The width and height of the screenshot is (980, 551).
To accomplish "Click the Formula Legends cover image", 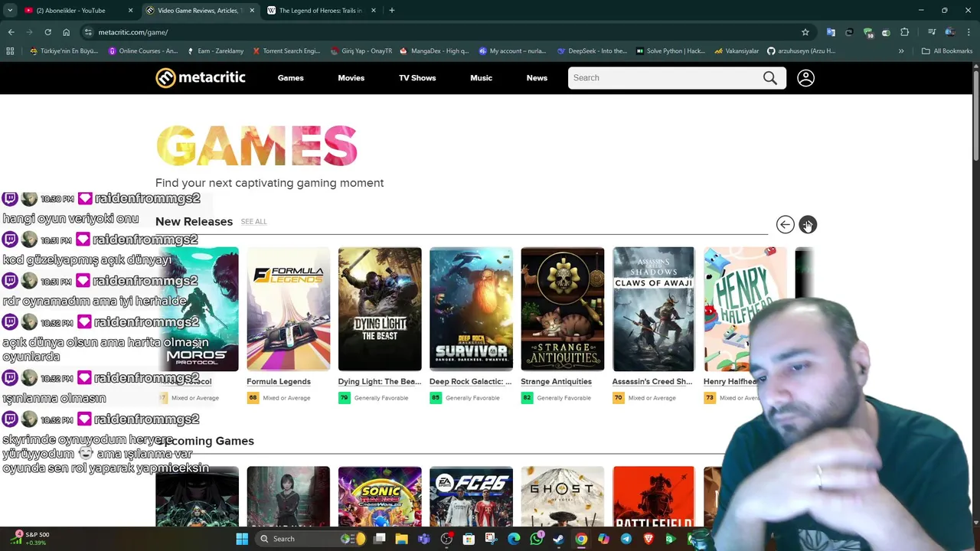I will point(288,309).
